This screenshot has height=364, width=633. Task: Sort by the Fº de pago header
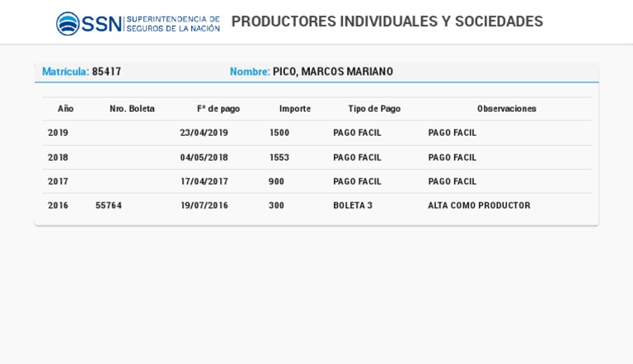coord(218,109)
